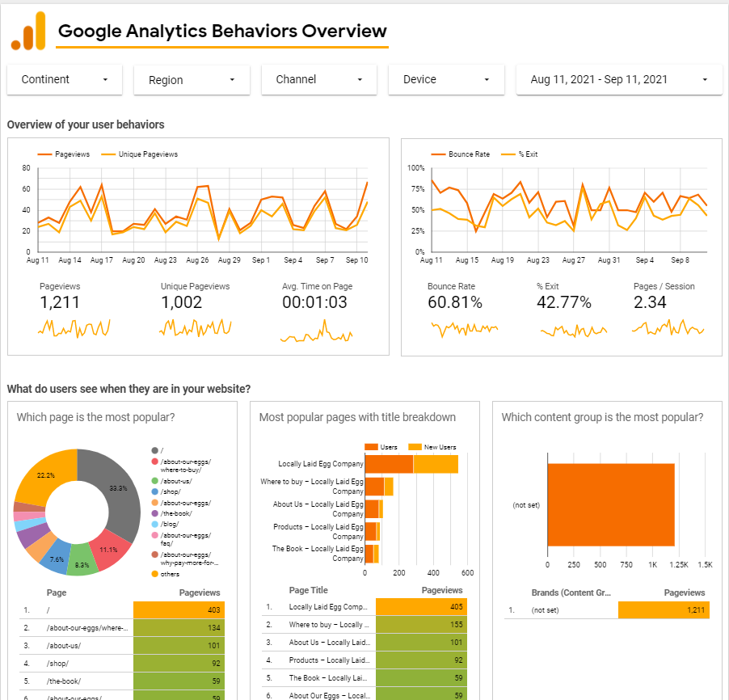Expand the Region filter dropdown

[192, 80]
